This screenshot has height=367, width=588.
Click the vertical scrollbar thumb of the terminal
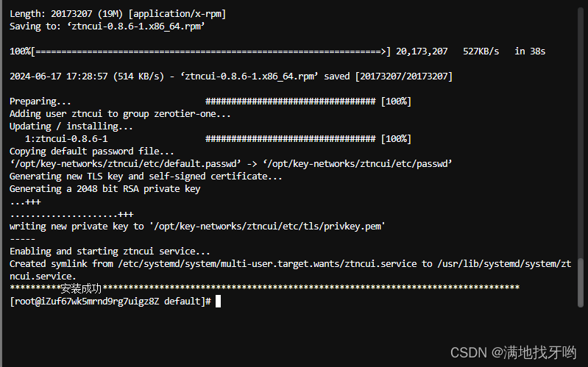581,282
